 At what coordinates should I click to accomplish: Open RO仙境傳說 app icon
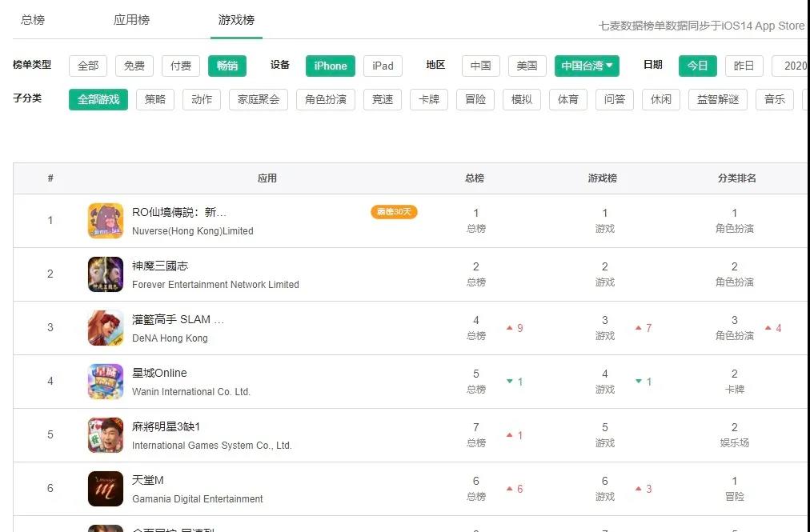(x=106, y=221)
